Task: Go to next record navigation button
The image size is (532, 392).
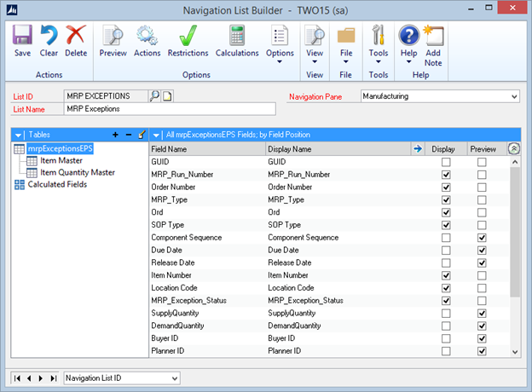Action: point(41,378)
